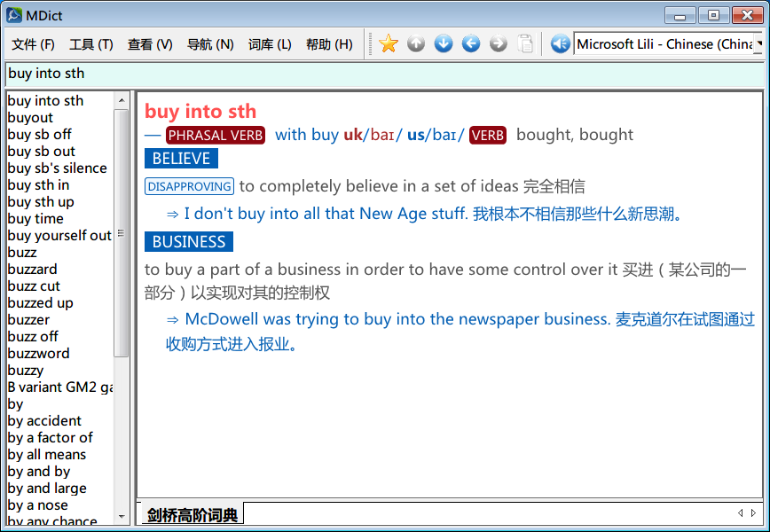Image resolution: width=770 pixels, height=532 pixels.
Task: Click the favorites star icon
Action: pos(388,43)
